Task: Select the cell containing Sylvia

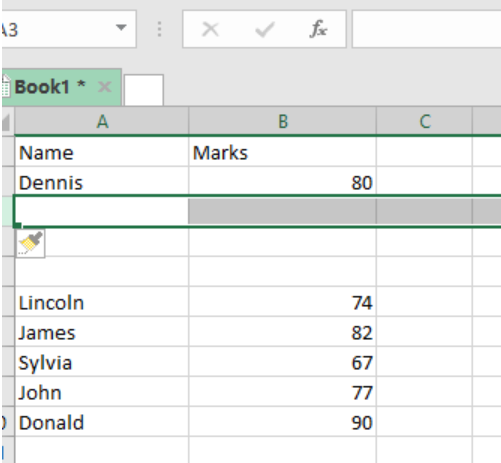Action: click(102, 362)
